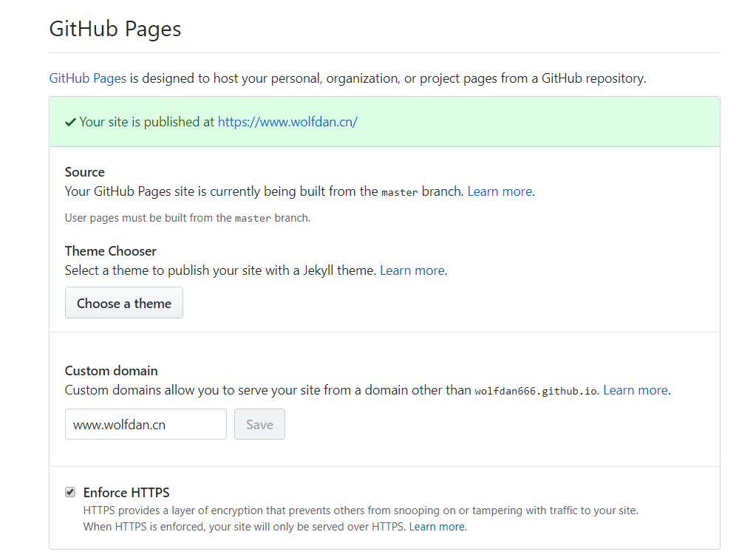Click the Source section heading
This screenshot has height=560, width=736.
click(x=85, y=172)
